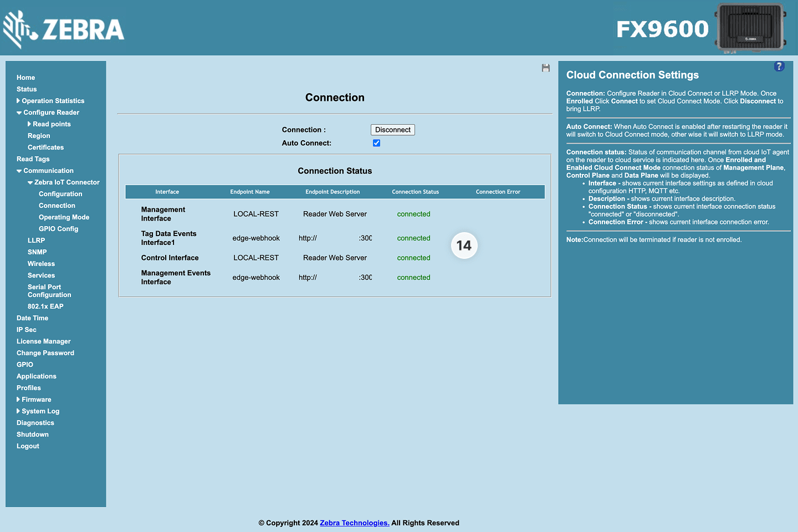Open the Certificates page
Screen dimensions: 798x532
click(x=45, y=147)
